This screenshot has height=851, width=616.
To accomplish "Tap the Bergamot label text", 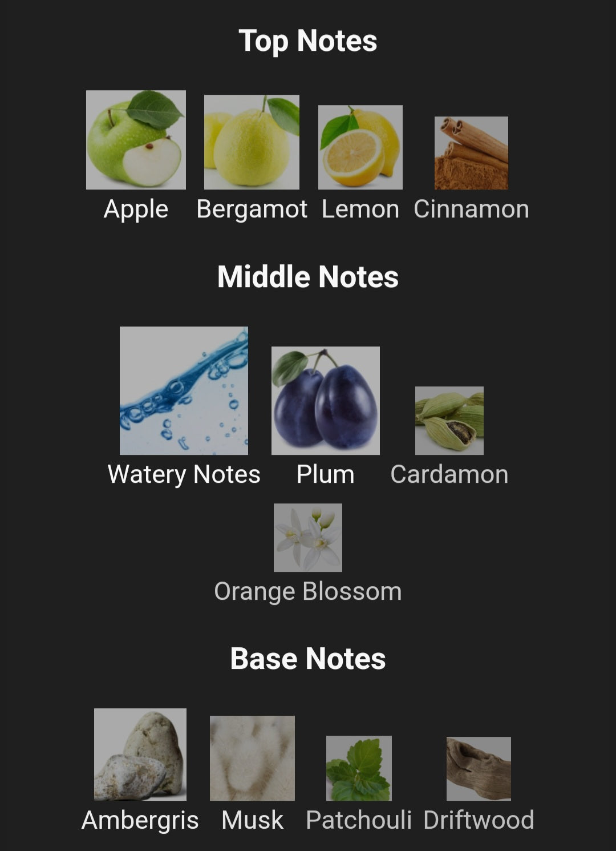I will pyautogui.click(x=252, y=209).
